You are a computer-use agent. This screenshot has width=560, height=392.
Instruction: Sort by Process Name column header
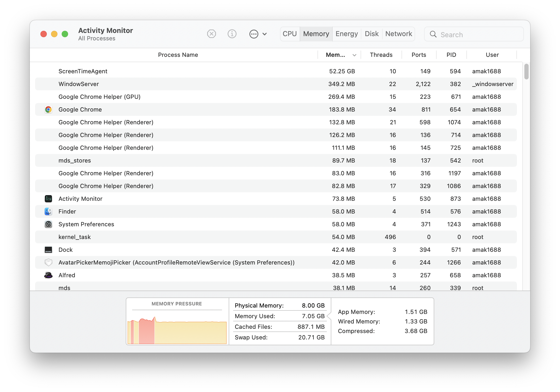coord(178,55)
